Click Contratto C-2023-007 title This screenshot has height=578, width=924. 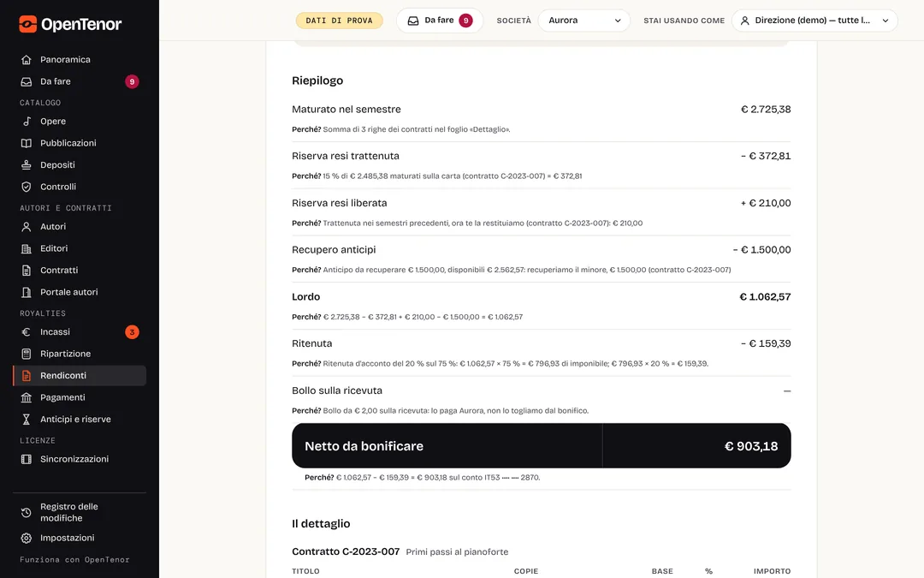pyautogui.click(x=346, y=552)
